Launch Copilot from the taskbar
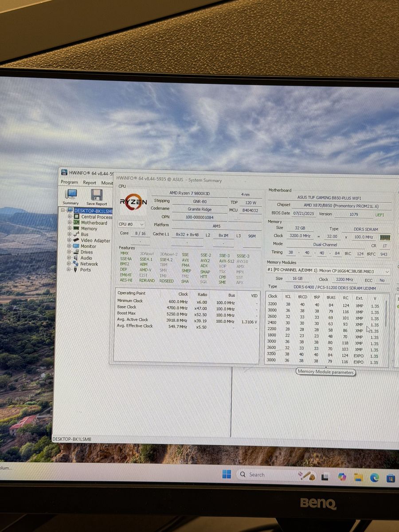This screenshot has height=532, width=399. [x=342, y=477]
